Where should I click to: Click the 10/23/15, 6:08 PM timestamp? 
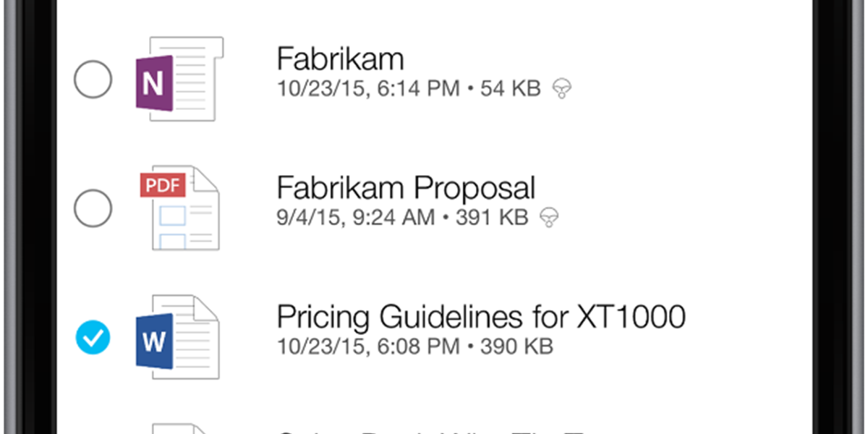point(367,346)
